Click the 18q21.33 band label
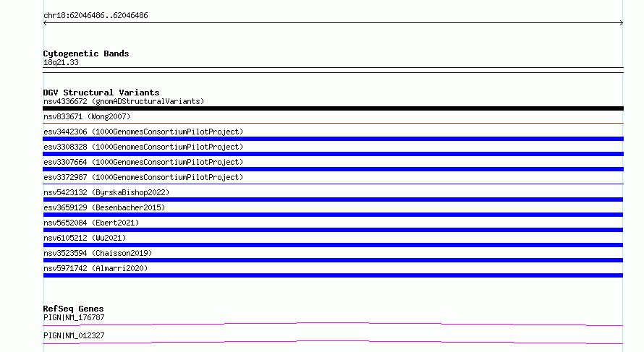644x352 pixels. click(x=61, y=63)
